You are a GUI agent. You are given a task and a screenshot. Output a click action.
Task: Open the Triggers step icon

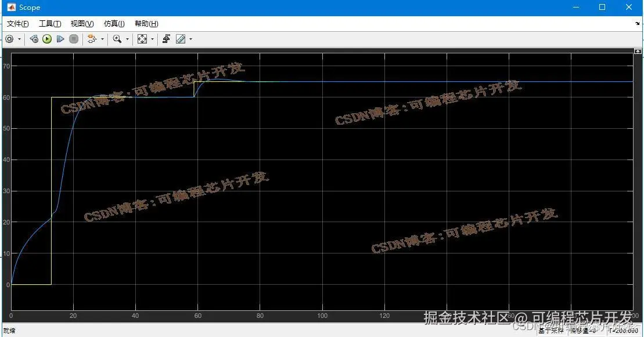[x=166, y=39]
